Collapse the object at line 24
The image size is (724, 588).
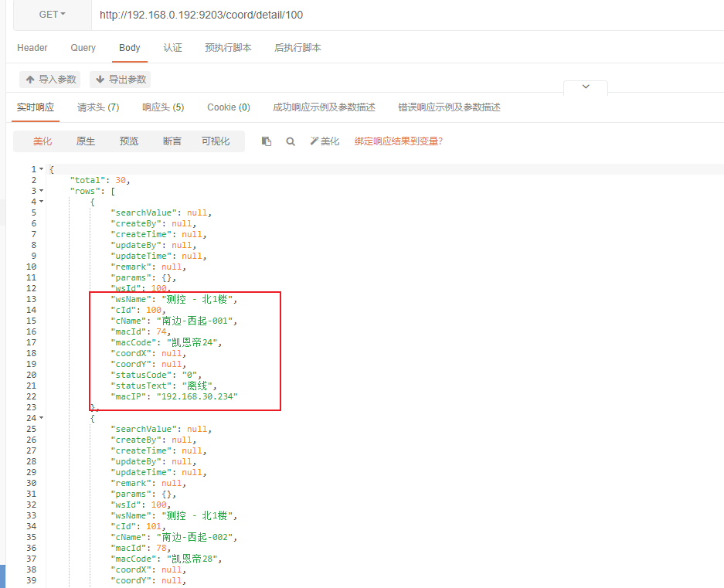[41, 417]
